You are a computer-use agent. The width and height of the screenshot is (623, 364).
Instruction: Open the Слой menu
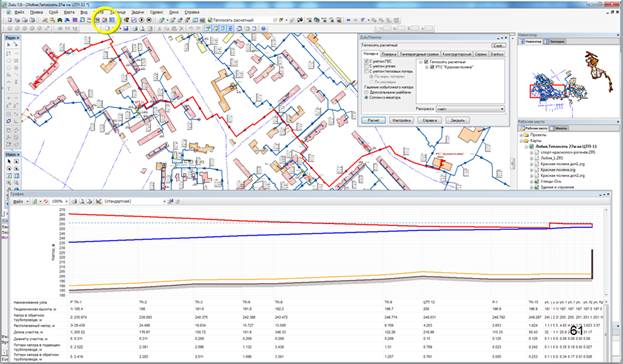click(53, 12)
